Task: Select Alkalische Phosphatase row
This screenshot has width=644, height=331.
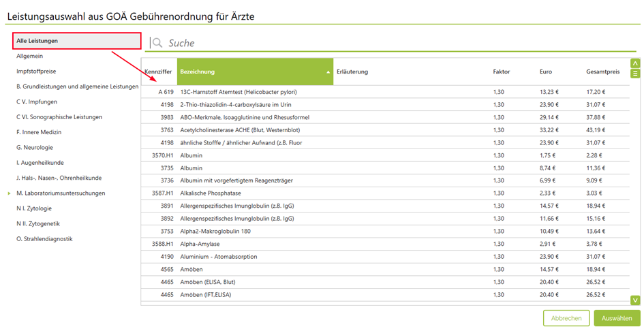Action: [385, 193]
